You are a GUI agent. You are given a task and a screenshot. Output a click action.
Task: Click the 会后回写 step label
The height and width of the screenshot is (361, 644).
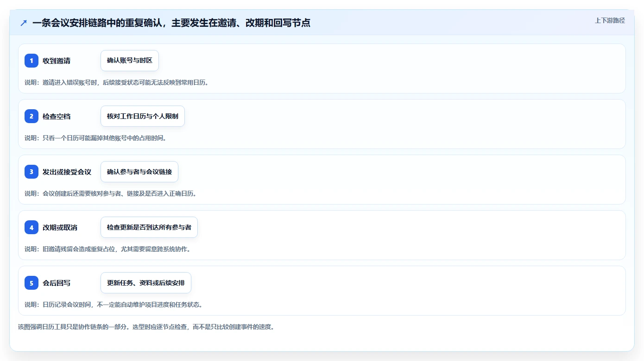click(x=57, y=283)
